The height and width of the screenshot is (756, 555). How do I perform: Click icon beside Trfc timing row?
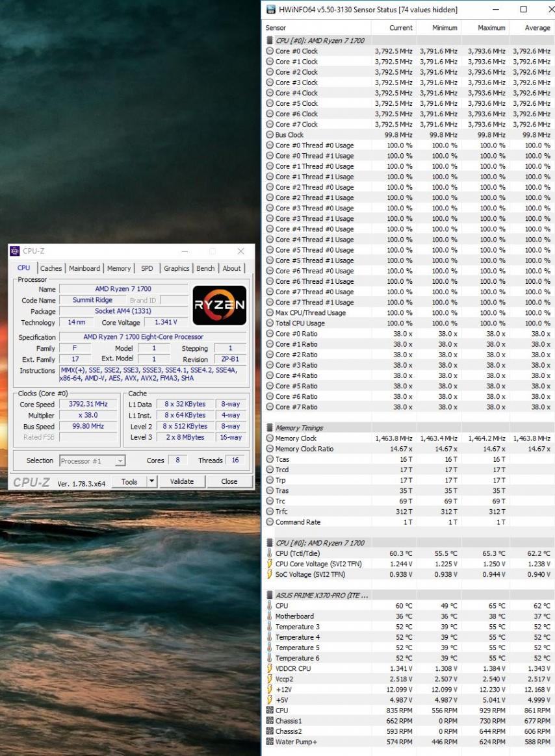[270, 512]
